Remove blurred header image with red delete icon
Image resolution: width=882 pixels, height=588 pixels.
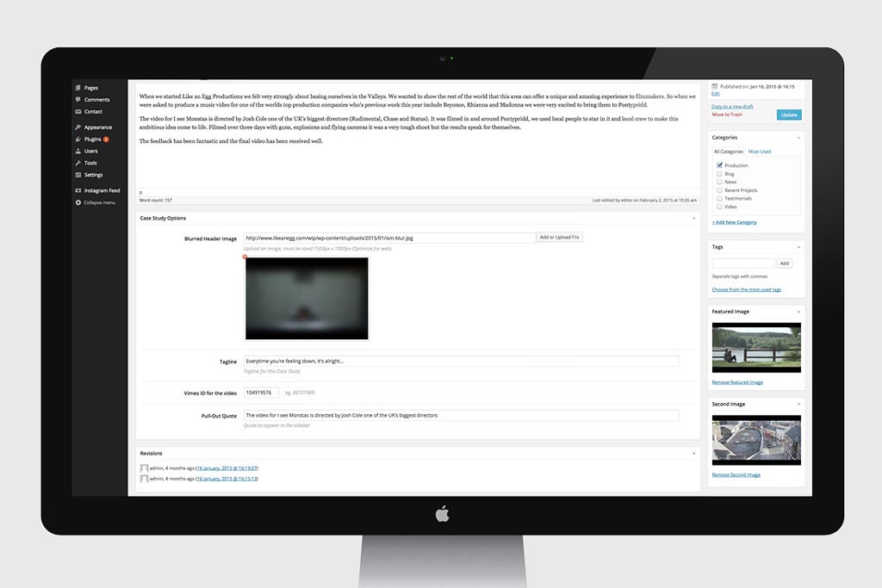tap(245, 257)
